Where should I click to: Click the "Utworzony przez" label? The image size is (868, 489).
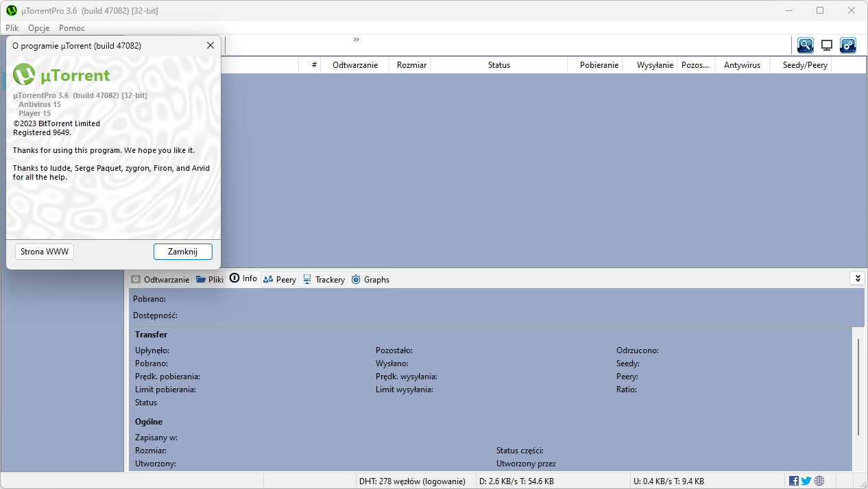point(526,464)
